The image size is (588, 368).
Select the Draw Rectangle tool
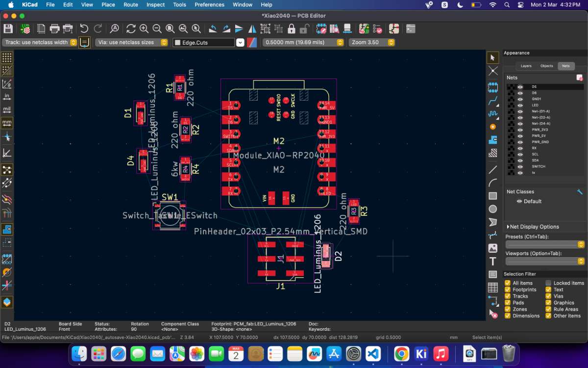click(x=493, y=196)
